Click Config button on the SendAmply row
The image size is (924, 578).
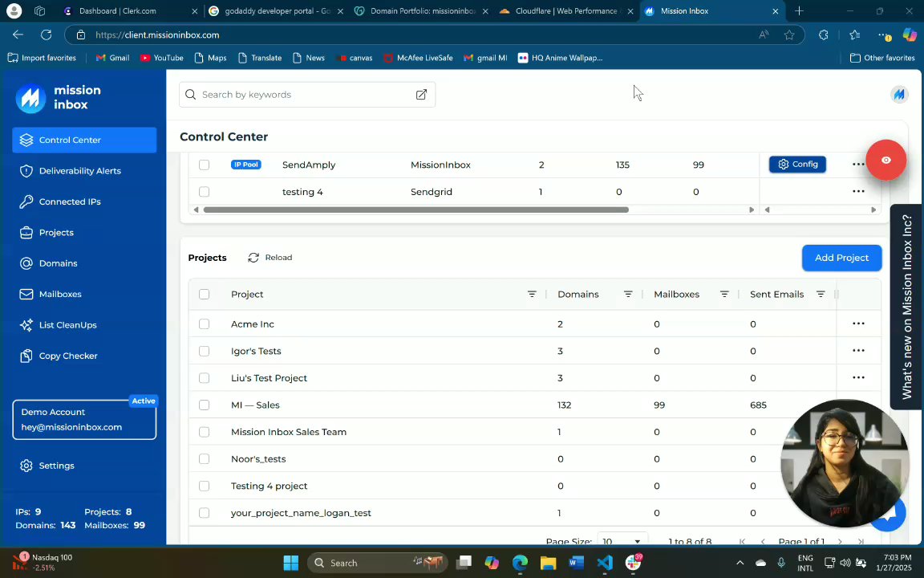coord(797,164)
